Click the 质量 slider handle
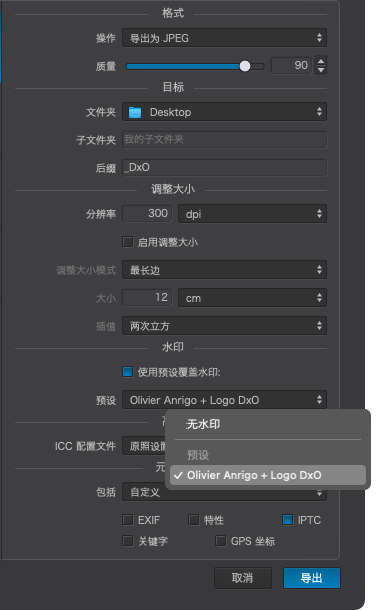Viewport: 382px width, 610px height. pyautogui.click(x=245, y=66)
